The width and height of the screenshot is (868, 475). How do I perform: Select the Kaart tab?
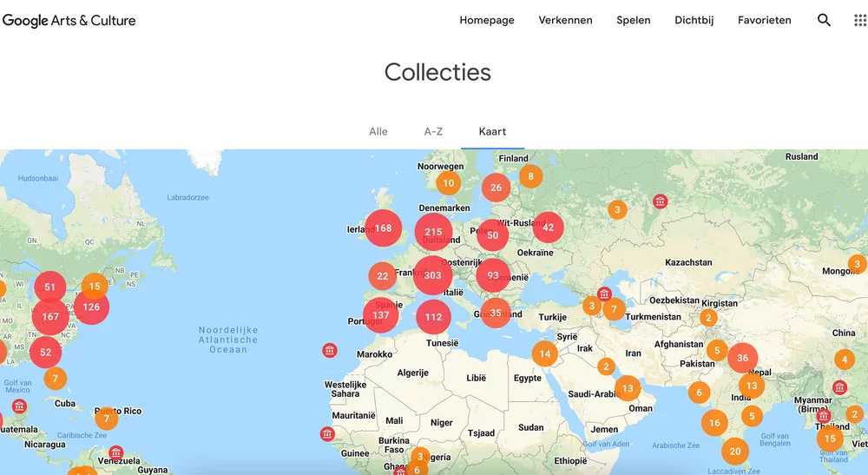tap(492, 131)
